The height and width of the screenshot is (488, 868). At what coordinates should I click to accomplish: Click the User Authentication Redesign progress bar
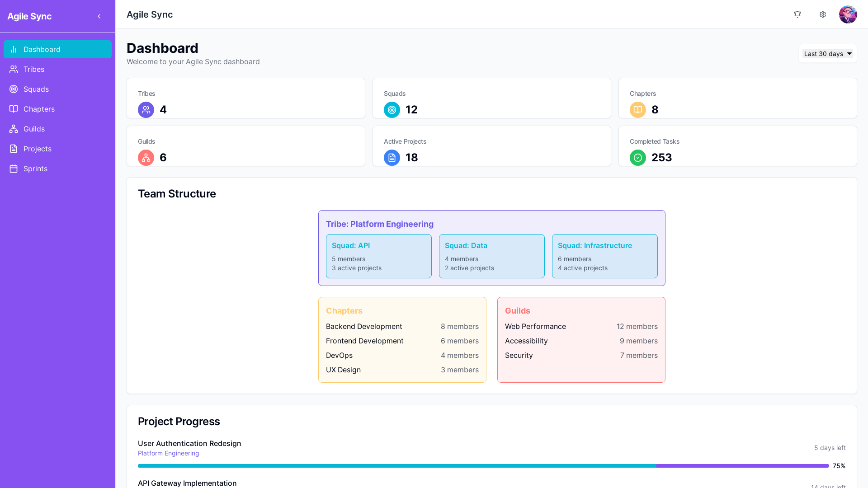483,466
